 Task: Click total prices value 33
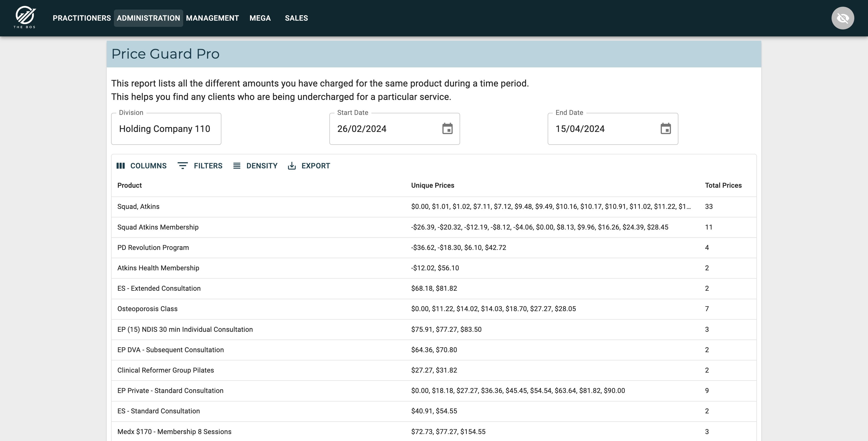click(x=709, y=207)
